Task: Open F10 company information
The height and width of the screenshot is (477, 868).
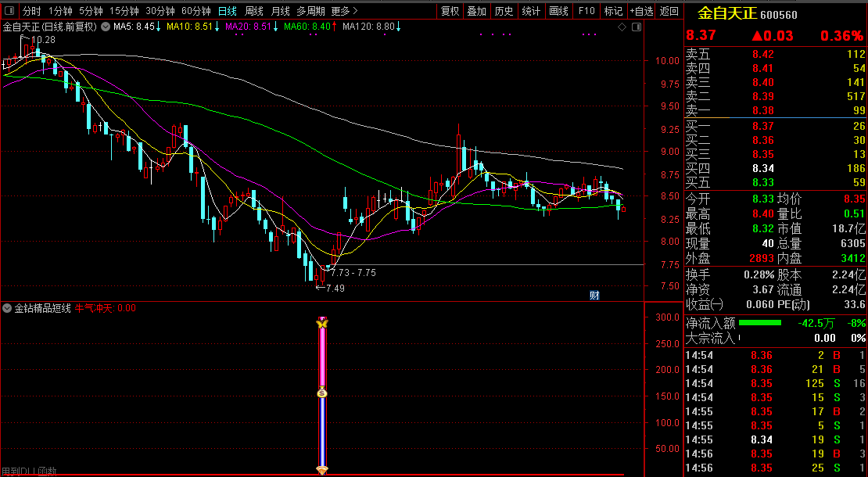Action: (586, 11)
